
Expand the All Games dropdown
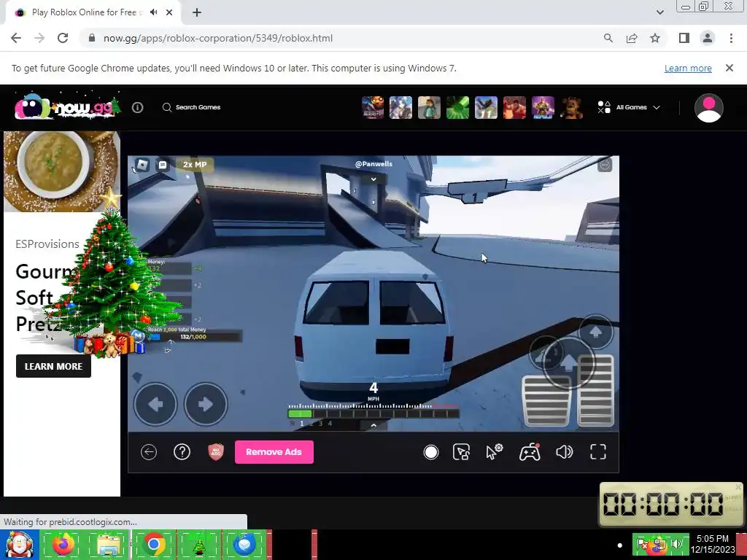pos(629,107)
